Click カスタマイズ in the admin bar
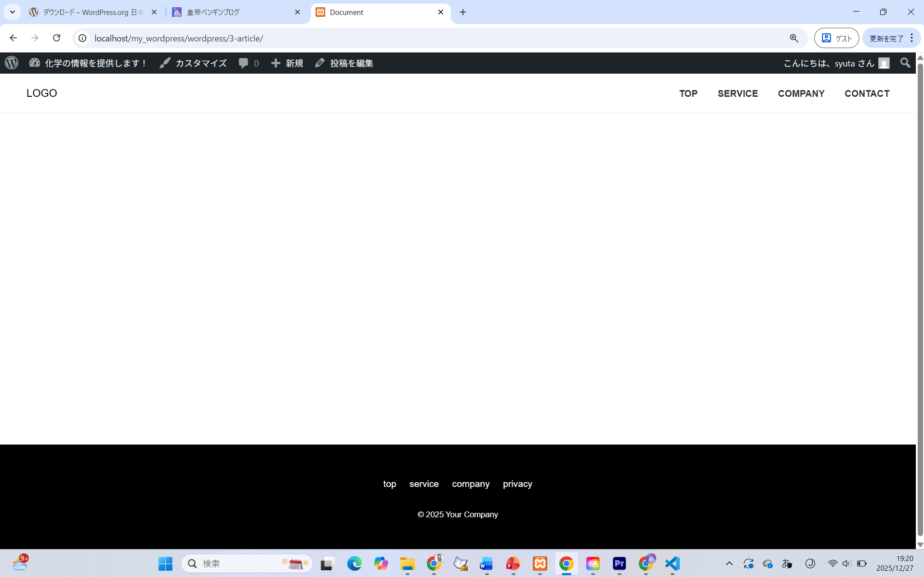This screenshot has height=577, width=924. click(x=193, y=63)
